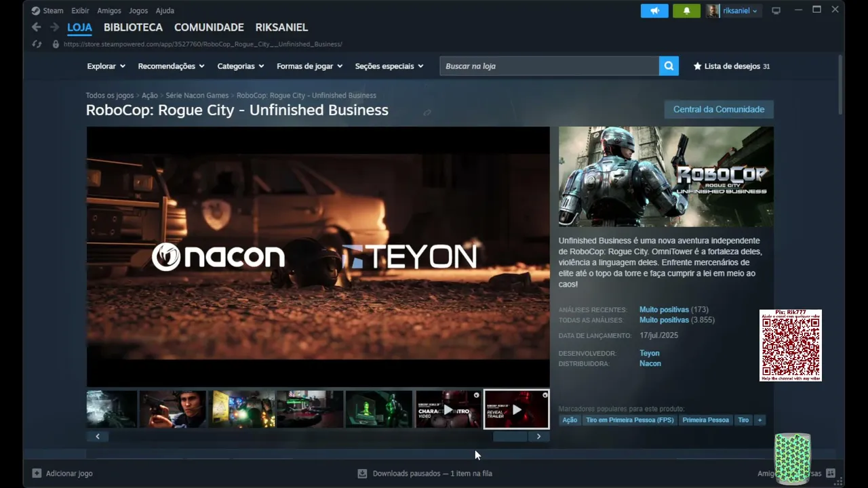Click the Central da Comunidade button

pyautogui.click(x=719, y=109)
